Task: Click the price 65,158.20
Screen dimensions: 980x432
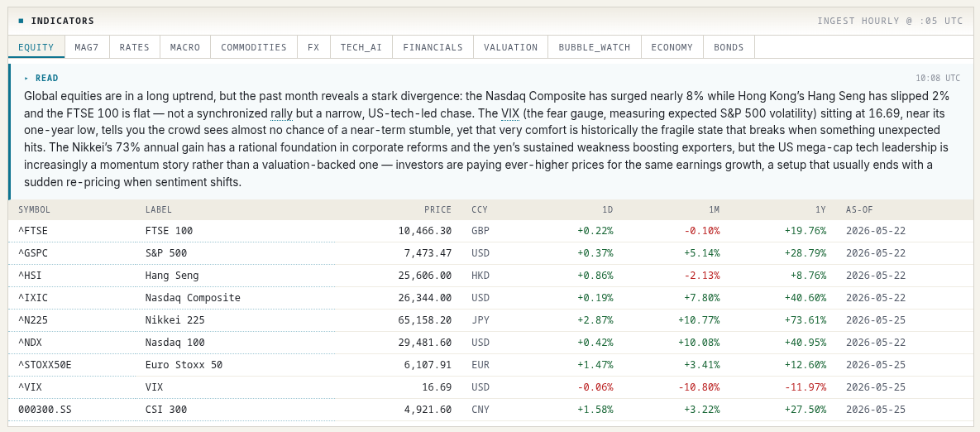Action: pos(425,320)
